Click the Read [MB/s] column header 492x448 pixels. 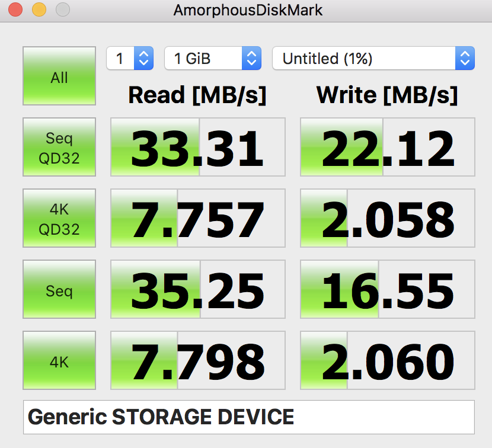tap(197, 95)
